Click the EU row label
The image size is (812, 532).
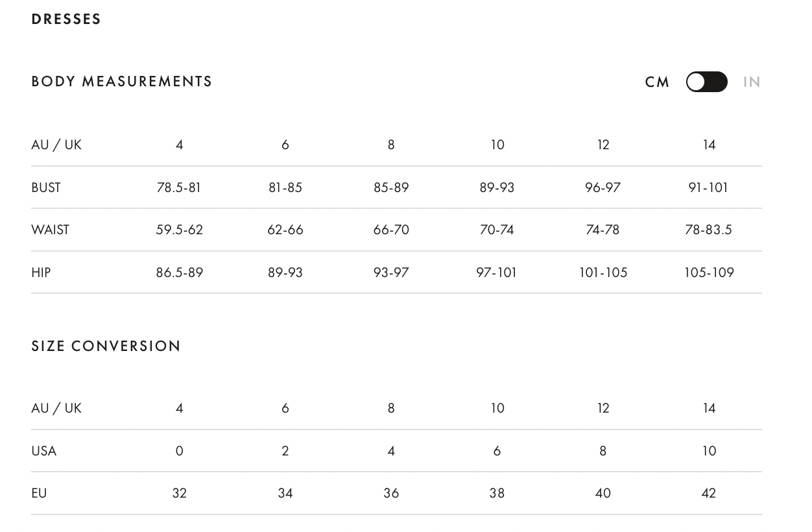39,493
